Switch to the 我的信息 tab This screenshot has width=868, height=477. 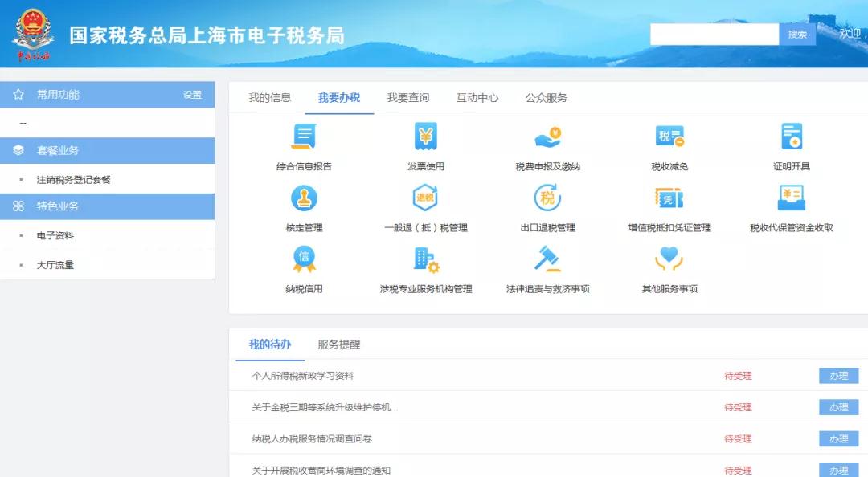tap(269, 98)
